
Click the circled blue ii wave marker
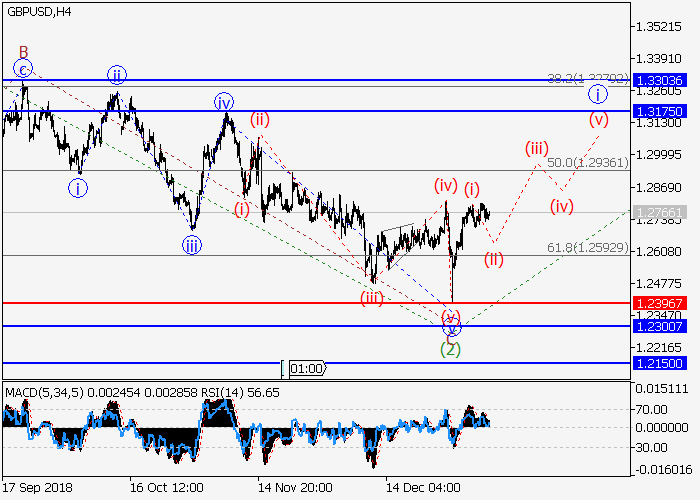(117, 75)
